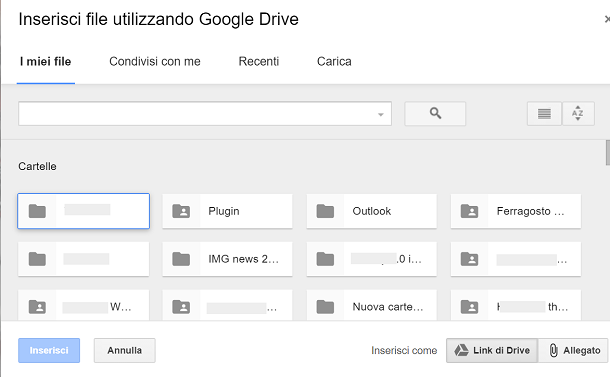This screenshot has height=377, width=610.
Task: Open the Recenti tab
Action: click(x=259, y=61)
